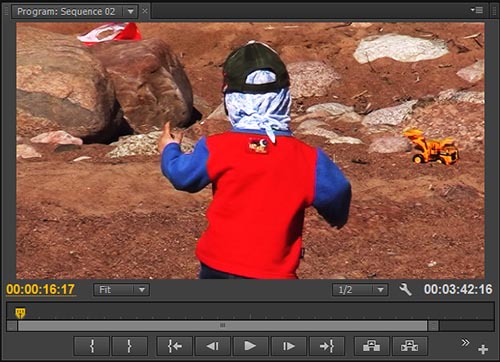The height and width of the screenshot is (362, 500).
Task: Click the 00:03:42:16 duration timecode
Action: [x=458, y=289]
